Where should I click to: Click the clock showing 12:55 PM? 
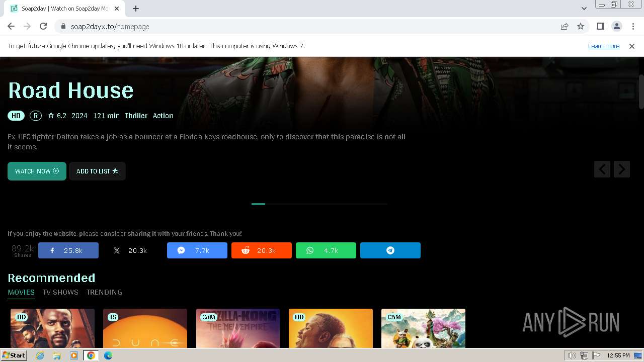pos(618,355)
